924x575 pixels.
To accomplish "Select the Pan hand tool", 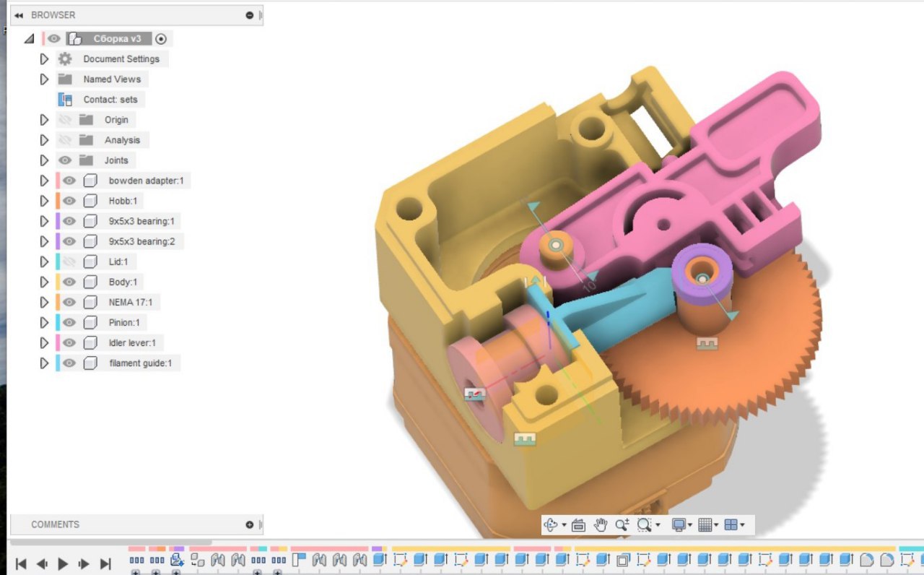I will [x=600, y=525].
